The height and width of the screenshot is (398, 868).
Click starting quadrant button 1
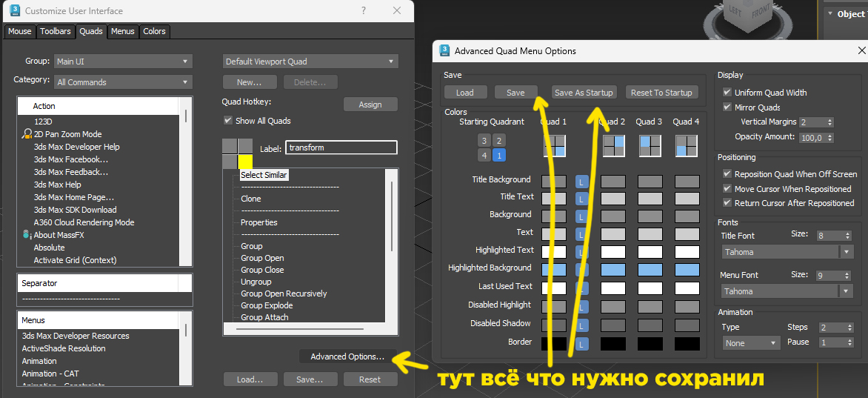point(498,155)
